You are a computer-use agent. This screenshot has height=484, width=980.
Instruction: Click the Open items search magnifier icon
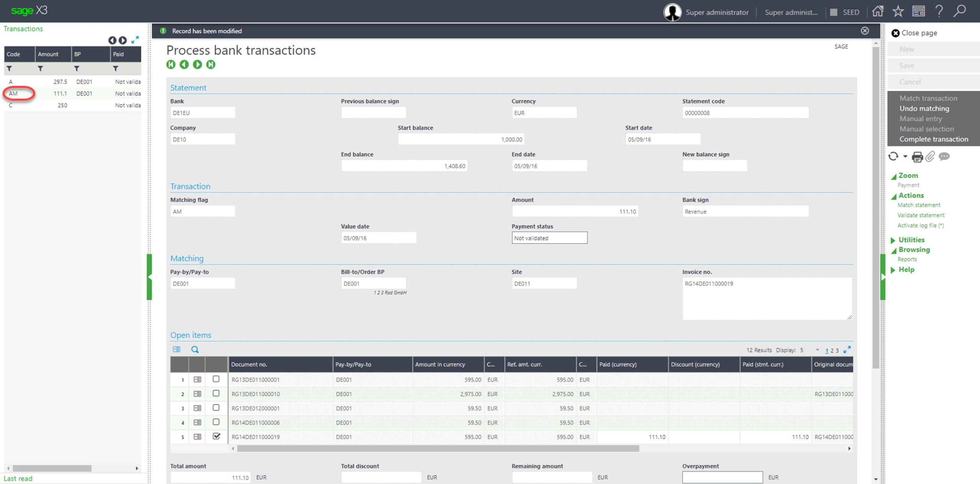click(195, 349)
